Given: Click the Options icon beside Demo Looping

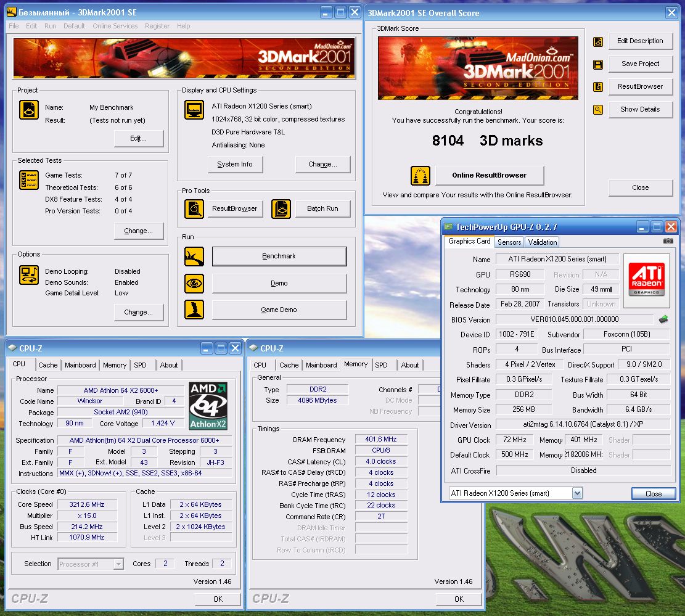Looking at the screenshot, I should pyautogui.click(x=29, y=275).
